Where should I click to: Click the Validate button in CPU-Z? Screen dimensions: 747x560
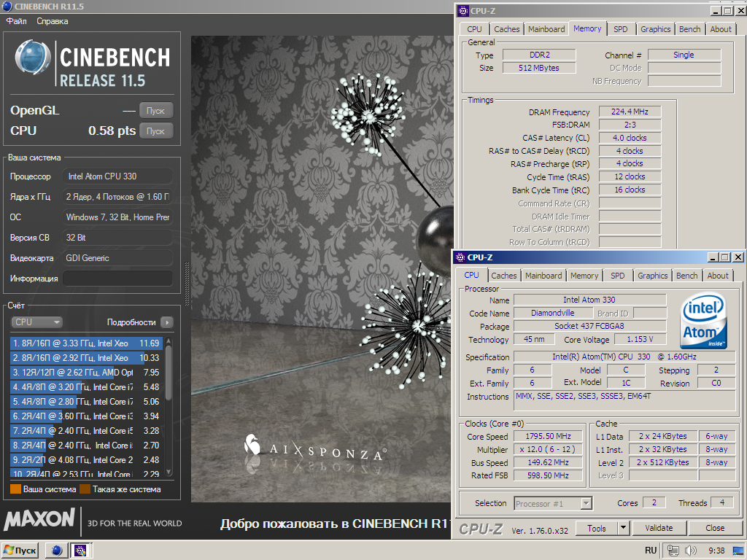(x=659, y=528)
